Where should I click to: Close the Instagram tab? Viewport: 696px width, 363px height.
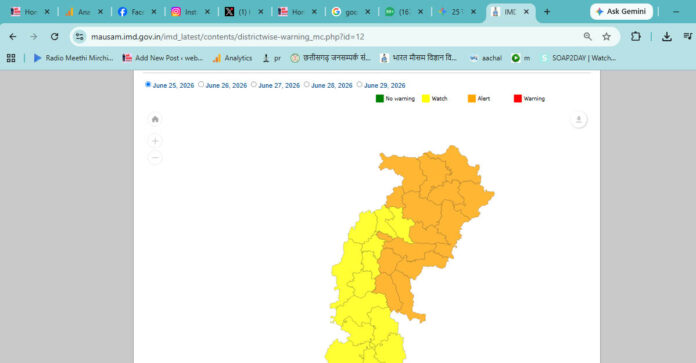click(x=207, y=12)
